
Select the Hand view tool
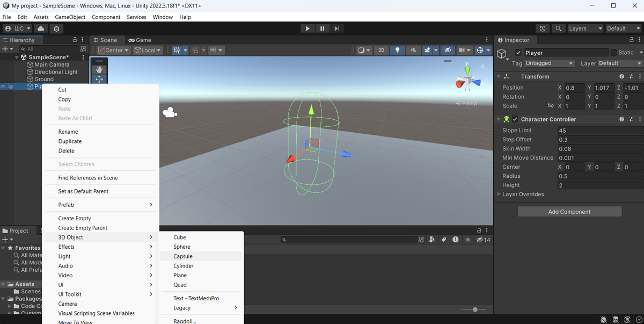coord(99,69)
